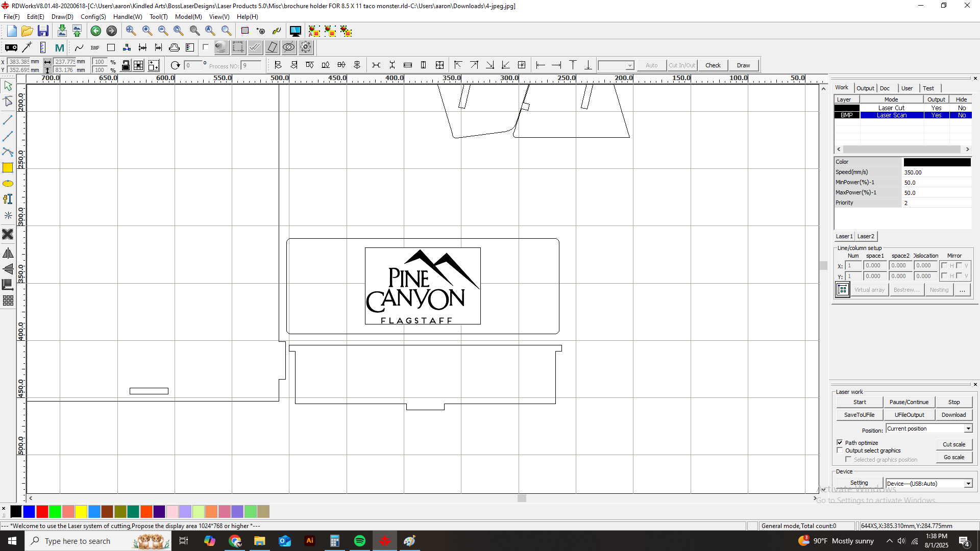Select the yellow Rectangle tool

point(8,168)
